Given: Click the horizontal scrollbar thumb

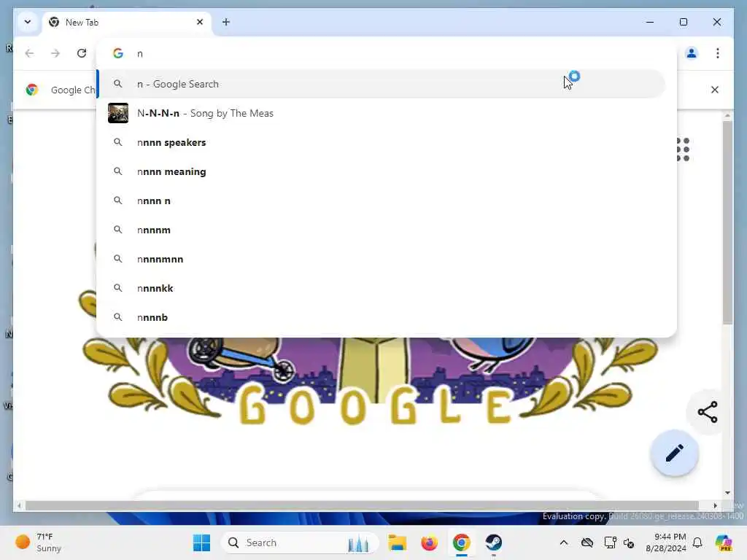Looking at the screenshot, I should pyautogui.click(x=362, y=505).
